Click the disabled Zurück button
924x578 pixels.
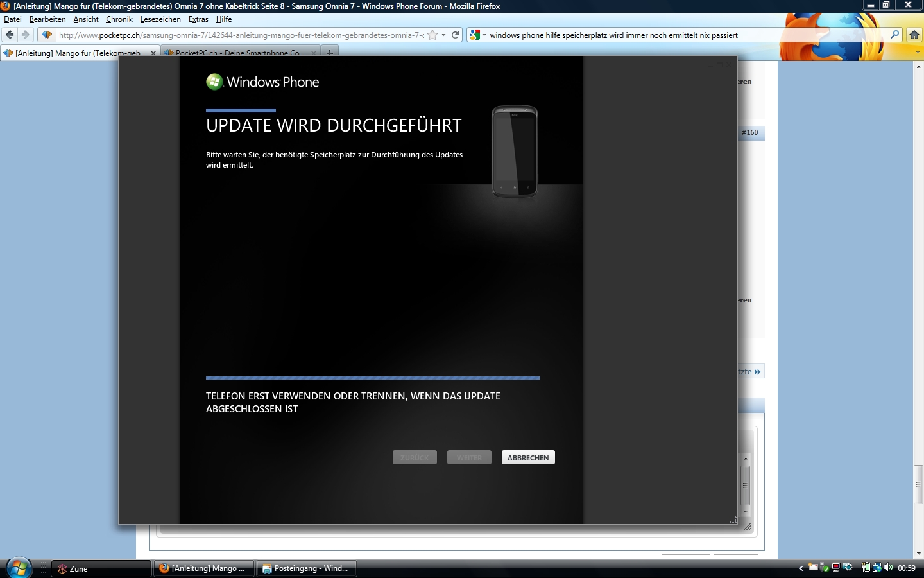click(415, 457)
